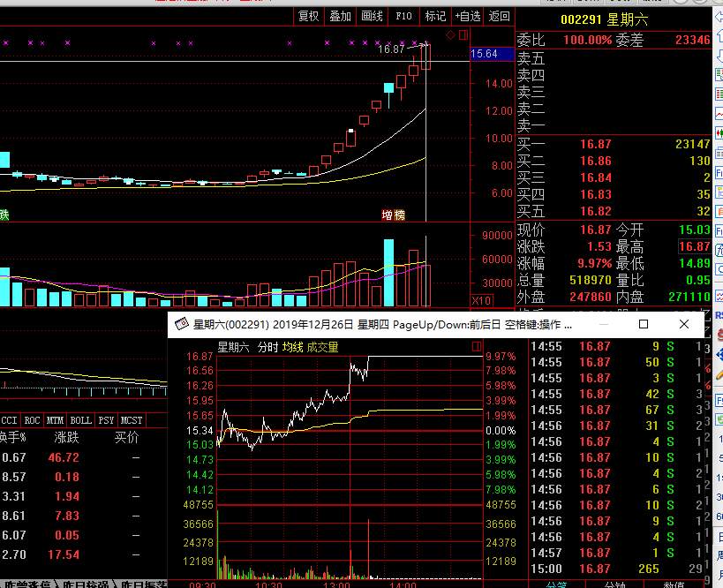The height and width of the screenshot is (588, 723).
Task: Click the red square icon in the 分时 popup header
Action: [x=477, y=346]
